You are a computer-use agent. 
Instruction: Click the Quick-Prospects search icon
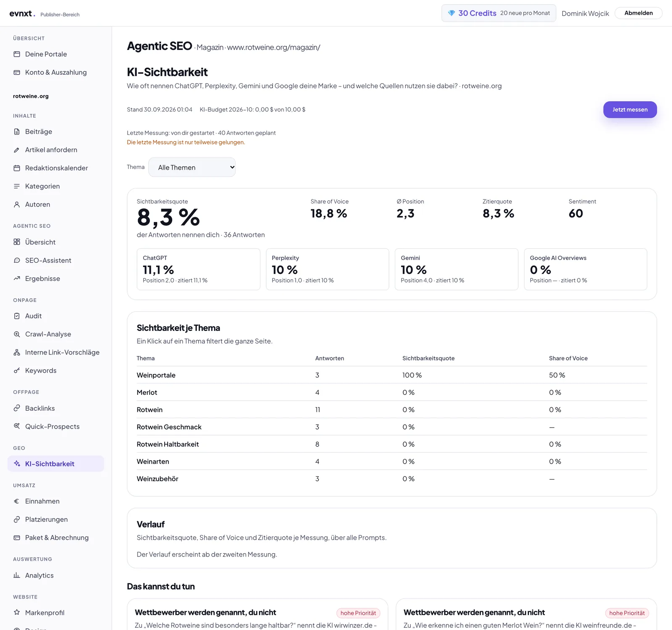click(x=17, y=426)
